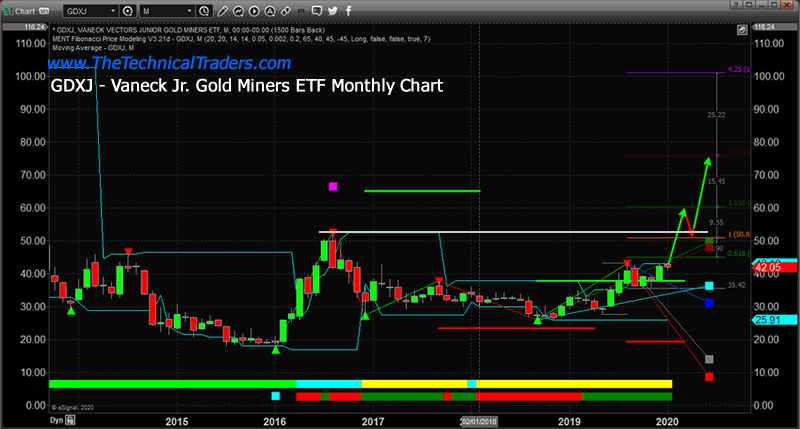Click the 2015 label on time axis

[x=177, y=421]
